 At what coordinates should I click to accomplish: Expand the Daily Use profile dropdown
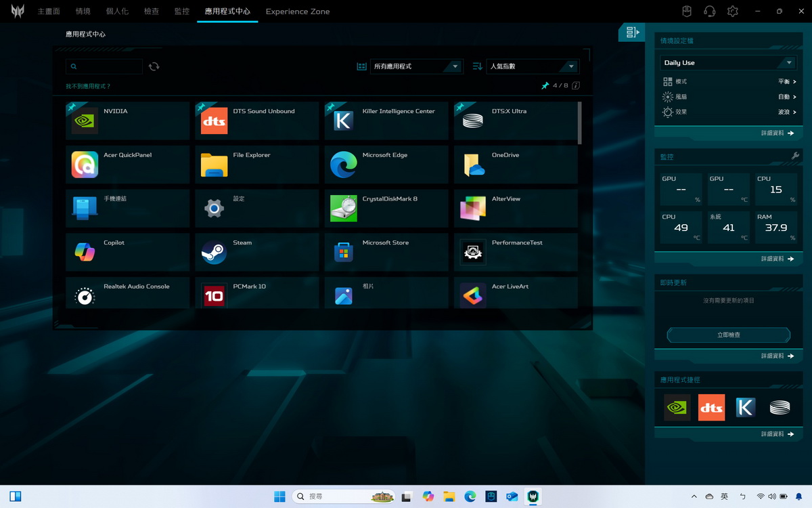tap(728, 62)
